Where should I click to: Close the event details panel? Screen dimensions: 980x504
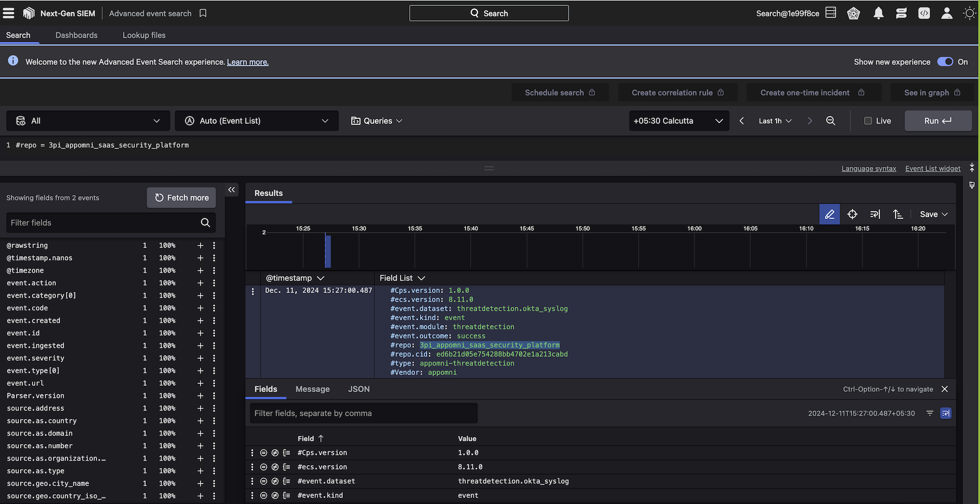pyautogui.click(x=944, y=389)
